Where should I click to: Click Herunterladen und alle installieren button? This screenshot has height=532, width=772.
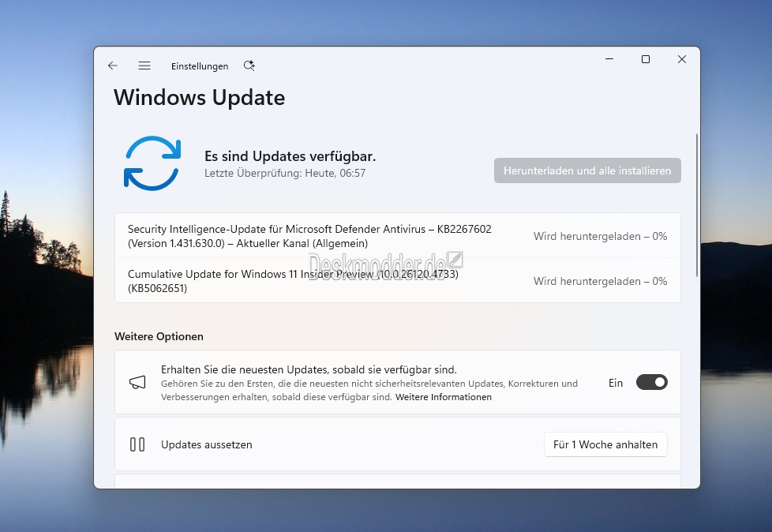coord(587,170)
